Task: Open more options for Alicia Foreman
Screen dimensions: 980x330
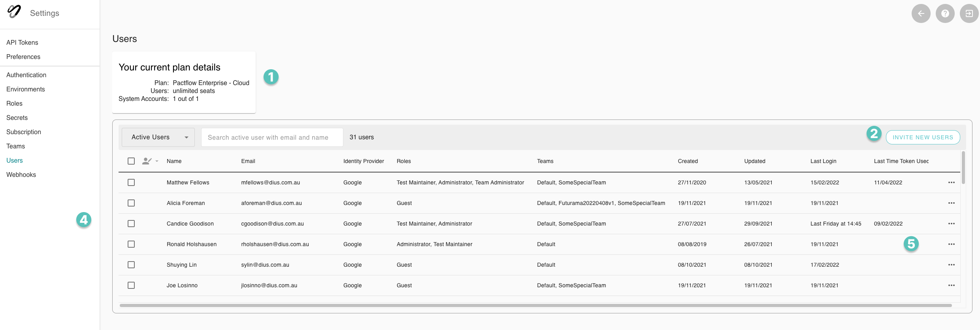Action: (x=951, y=203)
